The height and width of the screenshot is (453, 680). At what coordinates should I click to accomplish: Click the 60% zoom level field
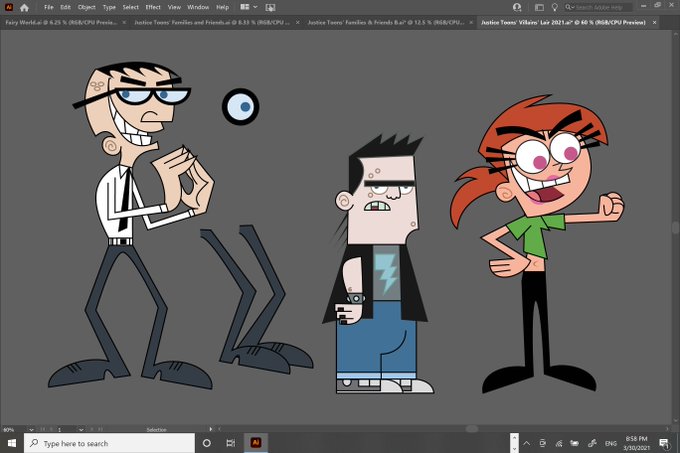pyautogui.click(x=14, y=430)
